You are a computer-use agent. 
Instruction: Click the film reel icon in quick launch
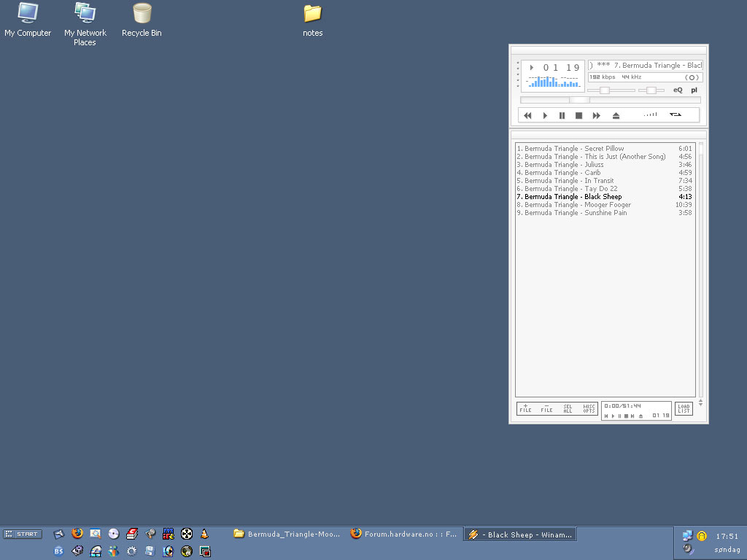[x=186, y=534]
